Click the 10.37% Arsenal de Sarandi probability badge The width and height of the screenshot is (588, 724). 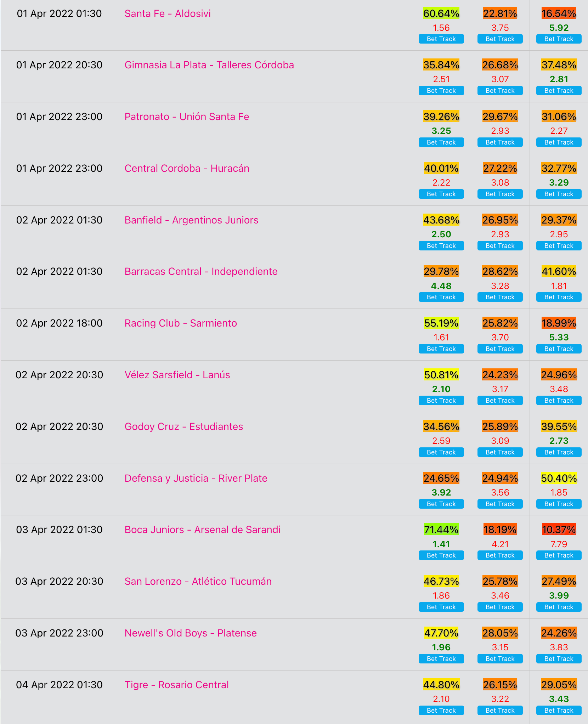pos(559,530)
